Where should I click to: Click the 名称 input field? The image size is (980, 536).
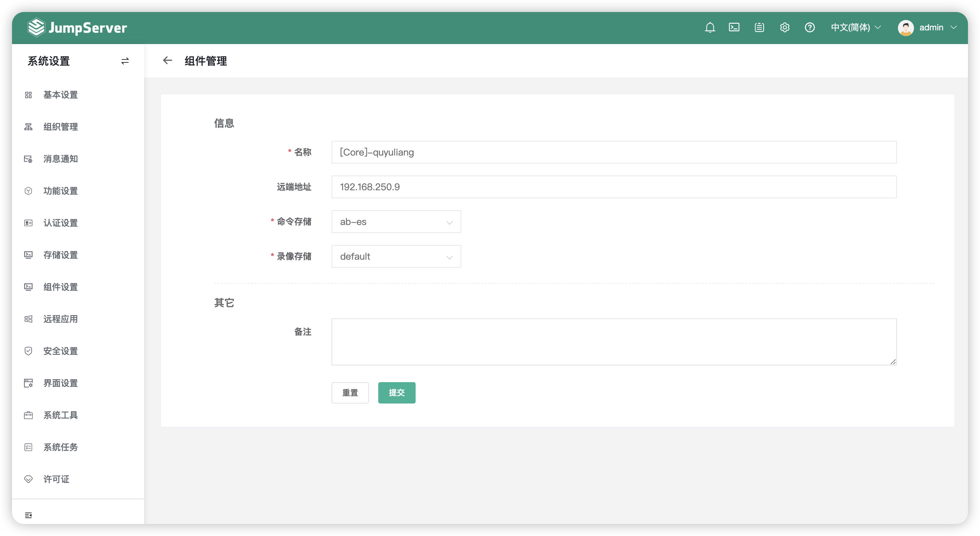(x=614, y=152)
